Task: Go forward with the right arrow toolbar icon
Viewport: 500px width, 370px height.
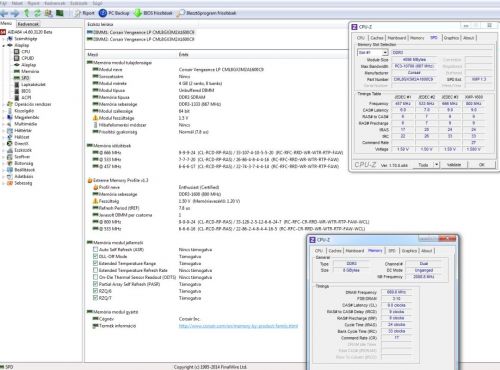Action: coord(15,13)
